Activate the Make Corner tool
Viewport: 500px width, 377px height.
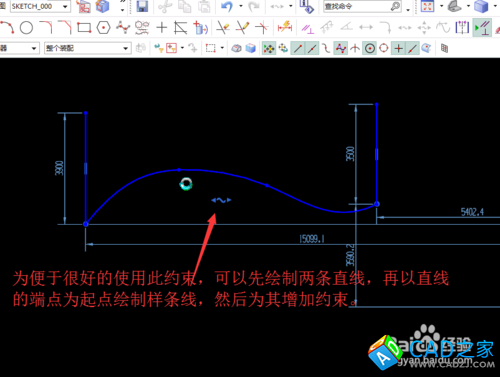click(x=262, y=27)
